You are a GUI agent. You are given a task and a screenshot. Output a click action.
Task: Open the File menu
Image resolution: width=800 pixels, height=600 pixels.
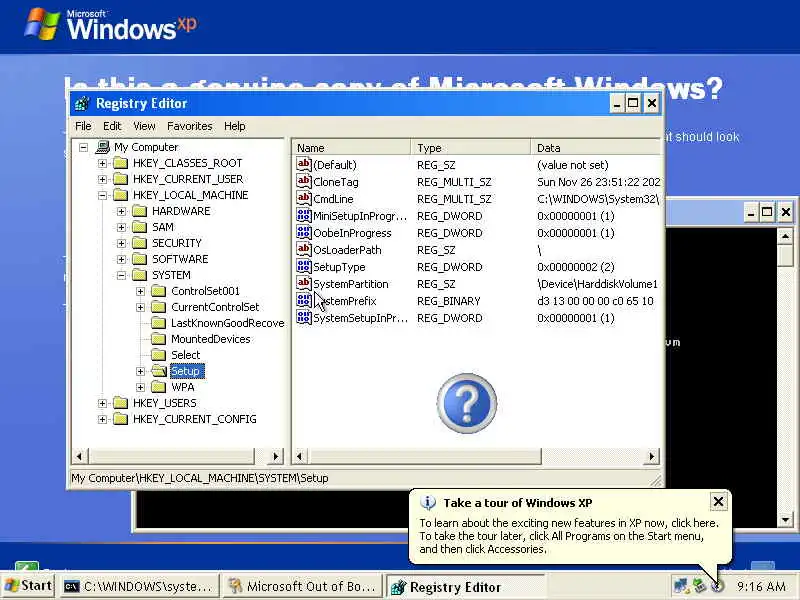point(83,126)
